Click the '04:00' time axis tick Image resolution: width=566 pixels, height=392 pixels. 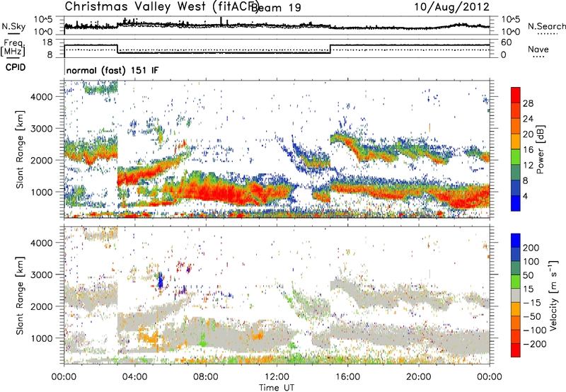135,377
